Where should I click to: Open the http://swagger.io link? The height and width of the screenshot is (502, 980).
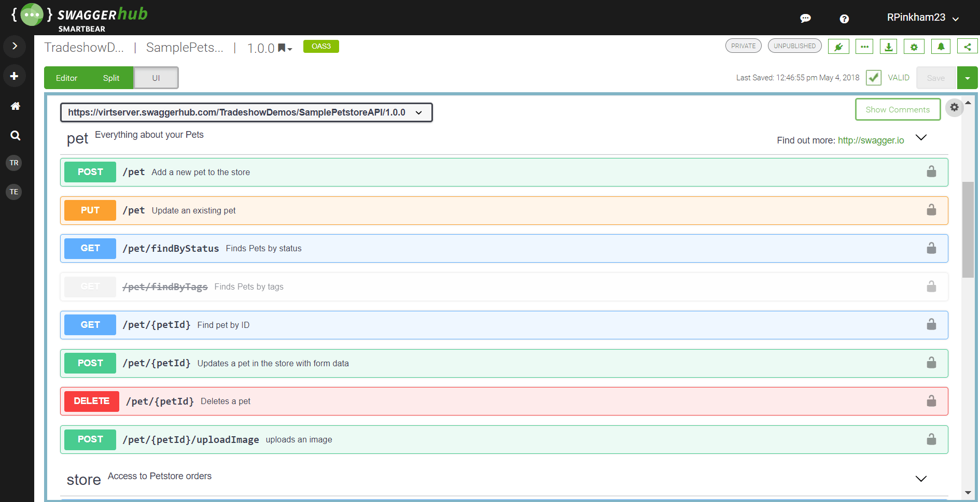(x=871, y=140)
